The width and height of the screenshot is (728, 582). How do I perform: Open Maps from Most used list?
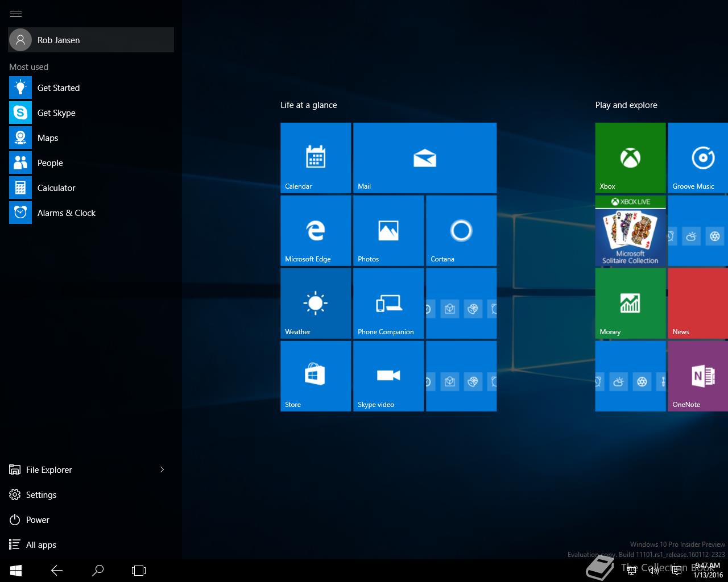click(91, 138)
